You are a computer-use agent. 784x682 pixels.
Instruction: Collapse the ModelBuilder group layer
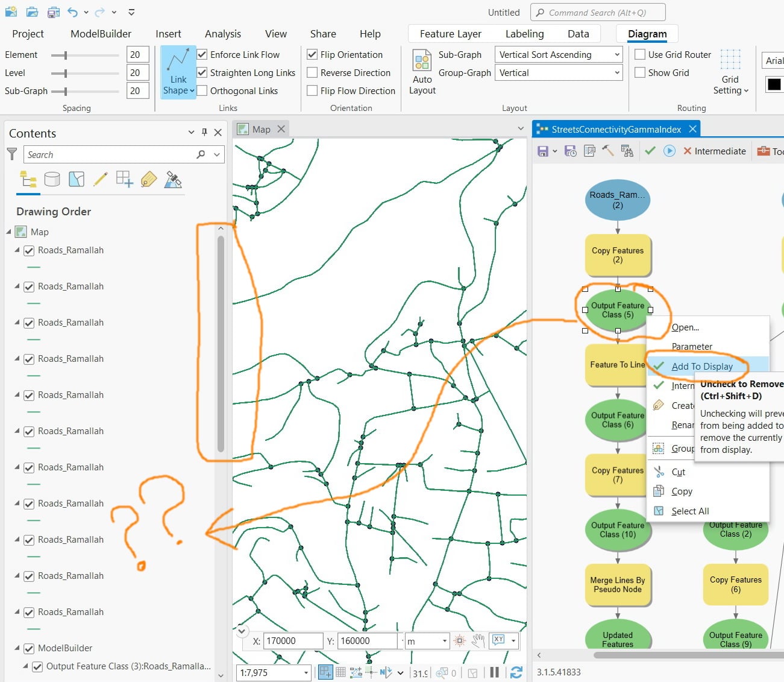point(17,648)
